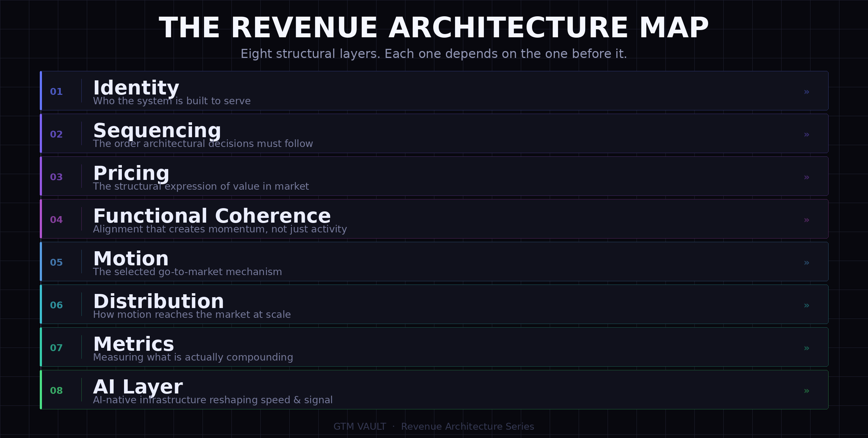Expand the Identity row chevron
Viewport: 868px width, 438px height.
click(806, 92)
